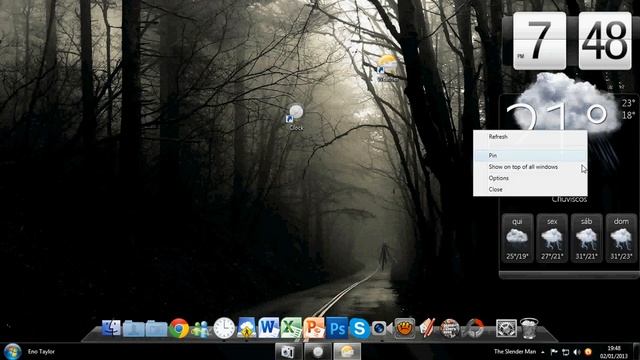
Task: Switch to the clock gadget taskbar button
Action: tap(318, 351)
